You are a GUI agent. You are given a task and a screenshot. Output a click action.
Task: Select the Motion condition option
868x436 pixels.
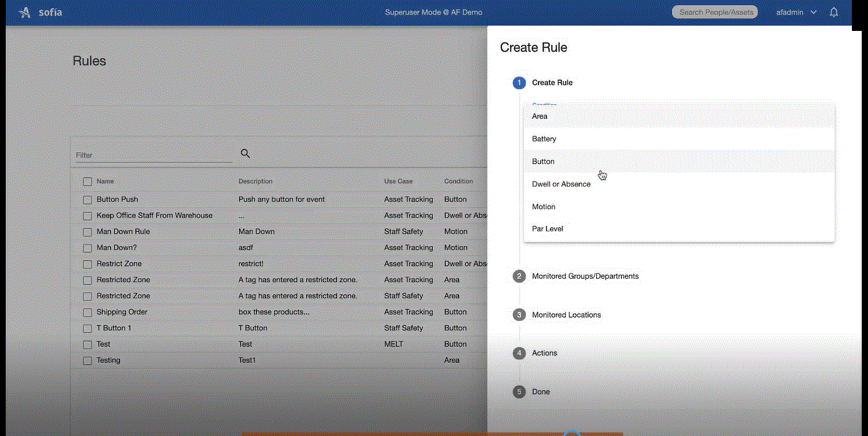(679, 207)
